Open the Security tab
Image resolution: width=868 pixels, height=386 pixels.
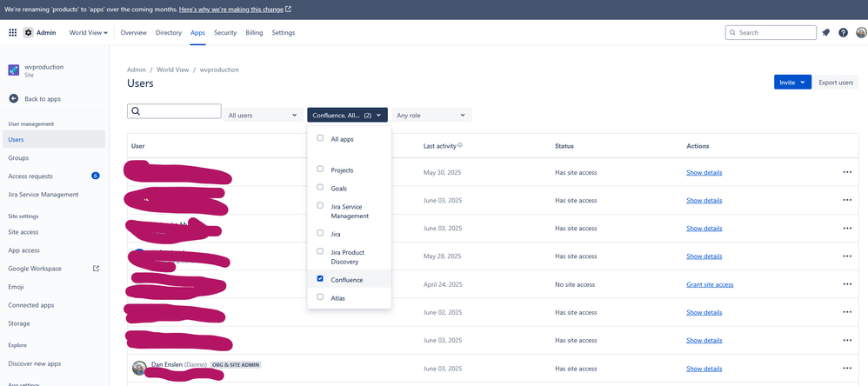225,33
